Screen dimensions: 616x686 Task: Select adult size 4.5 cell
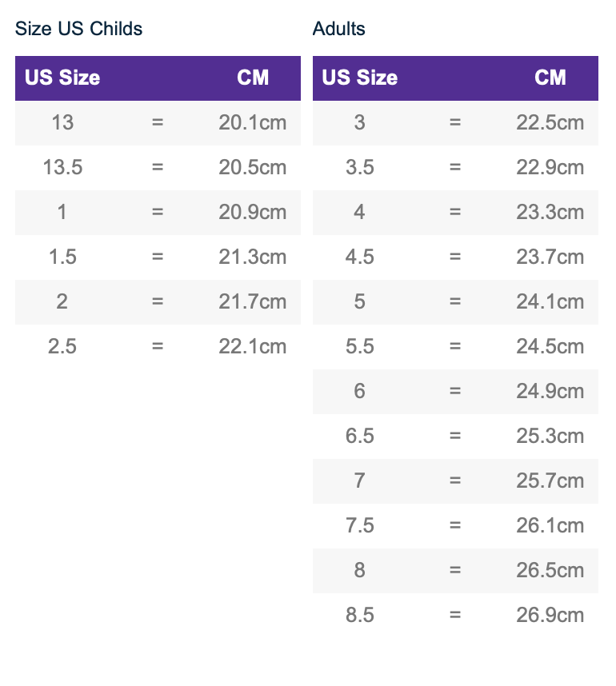coord(360,257)
